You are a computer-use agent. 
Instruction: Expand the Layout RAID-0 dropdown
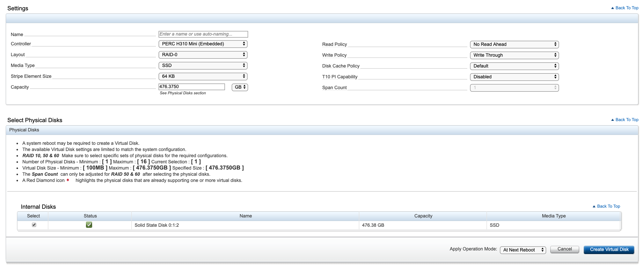(203, 55)
